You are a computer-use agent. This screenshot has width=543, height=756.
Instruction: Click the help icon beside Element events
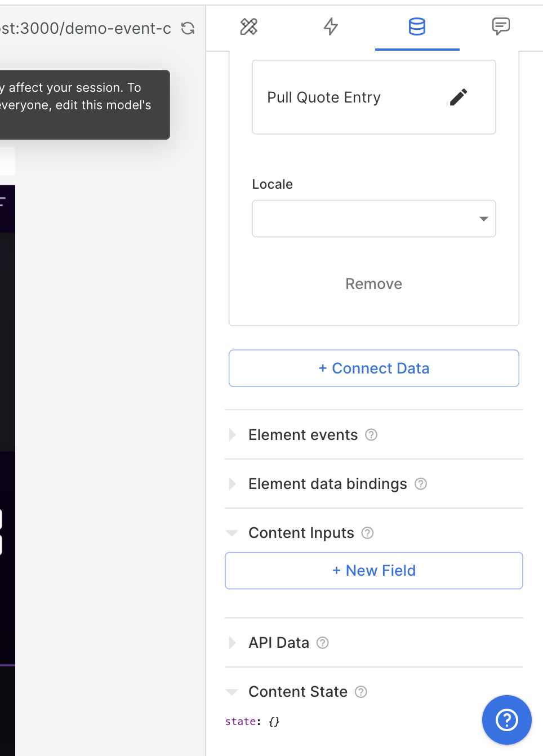pyautogui.click(x=371, y=435)
